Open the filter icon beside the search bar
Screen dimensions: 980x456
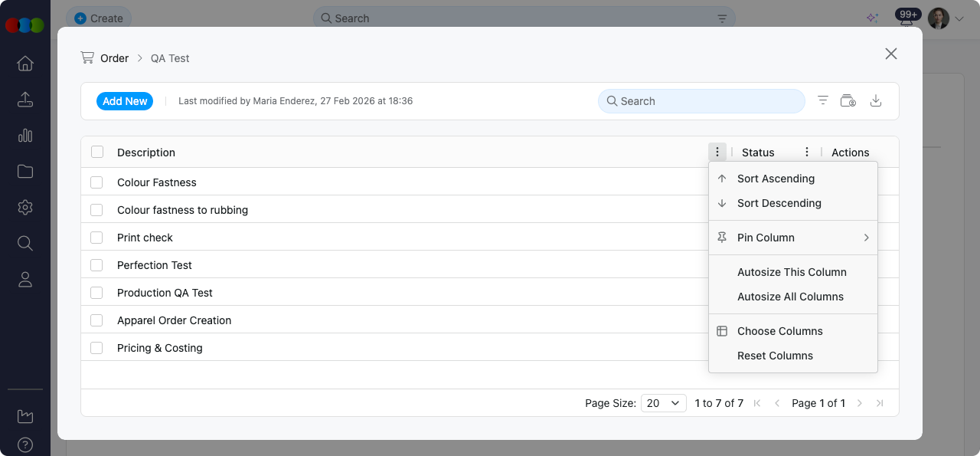click(x=822, y=100)
